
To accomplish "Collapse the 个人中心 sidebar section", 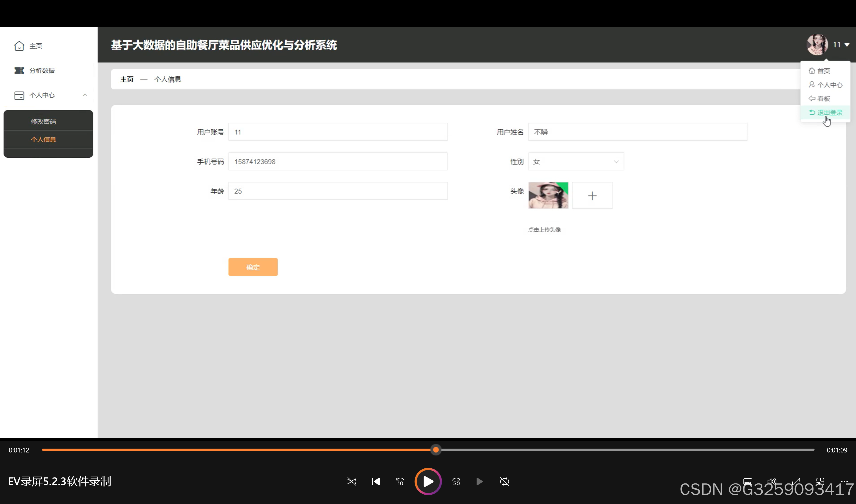I will click(85, 95).
